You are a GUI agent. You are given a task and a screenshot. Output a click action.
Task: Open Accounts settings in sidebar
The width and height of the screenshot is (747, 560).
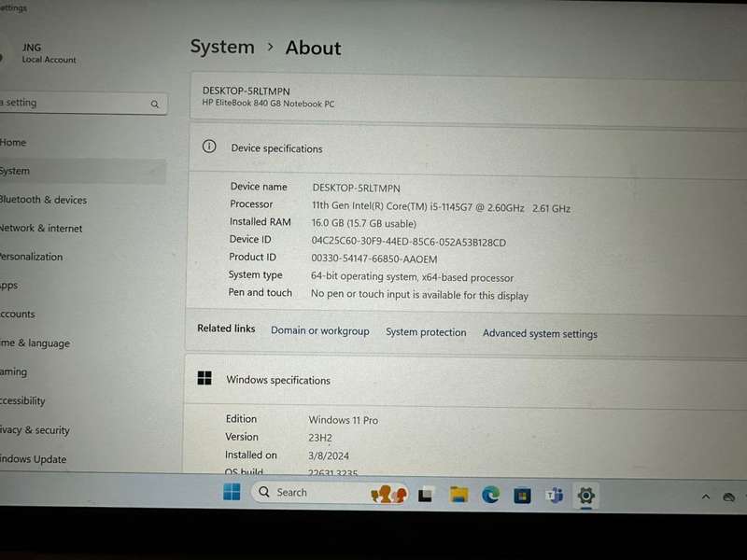pos(18,315)
